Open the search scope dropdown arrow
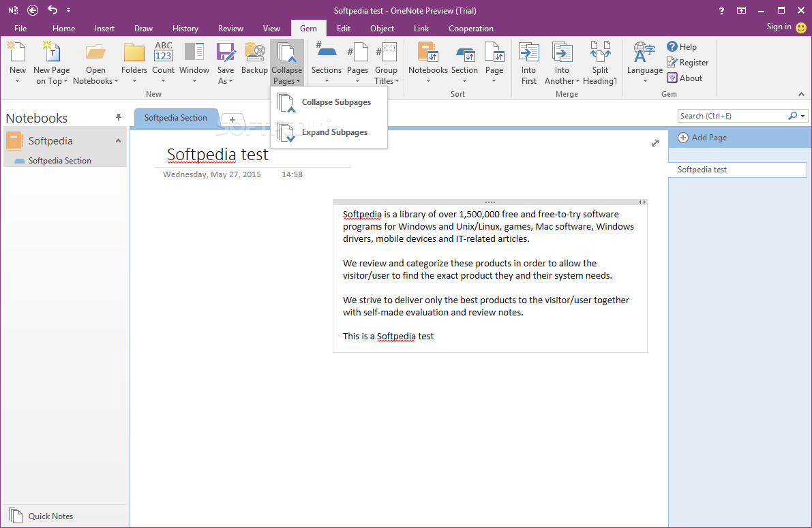 pos(803,116)
